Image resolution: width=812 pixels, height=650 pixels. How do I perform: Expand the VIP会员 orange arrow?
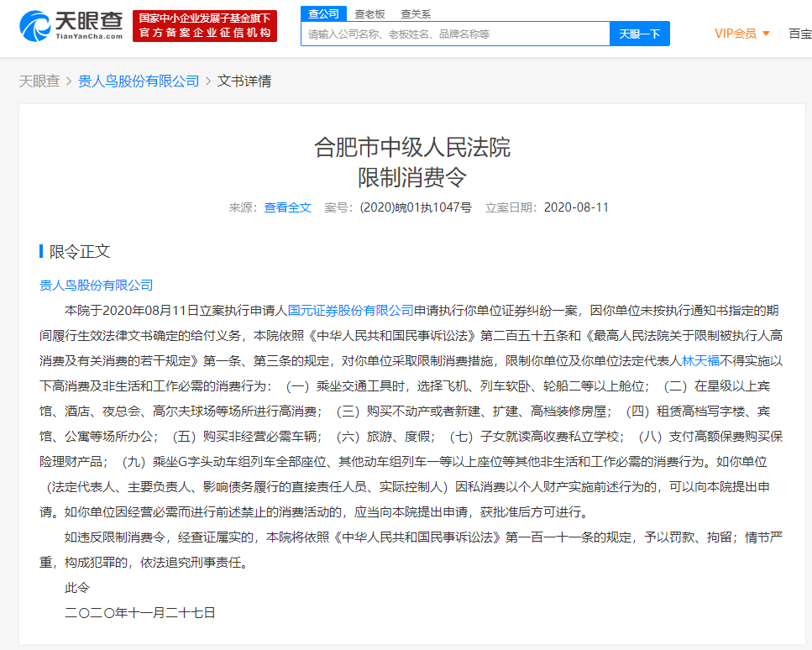[766, 34]
